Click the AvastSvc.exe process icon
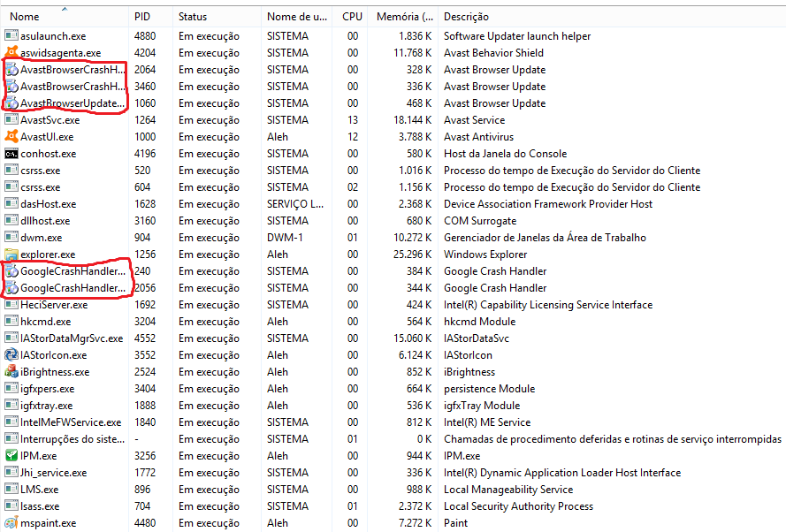The height and width of the screenshot is (532, 786). [x=11, y=119]
